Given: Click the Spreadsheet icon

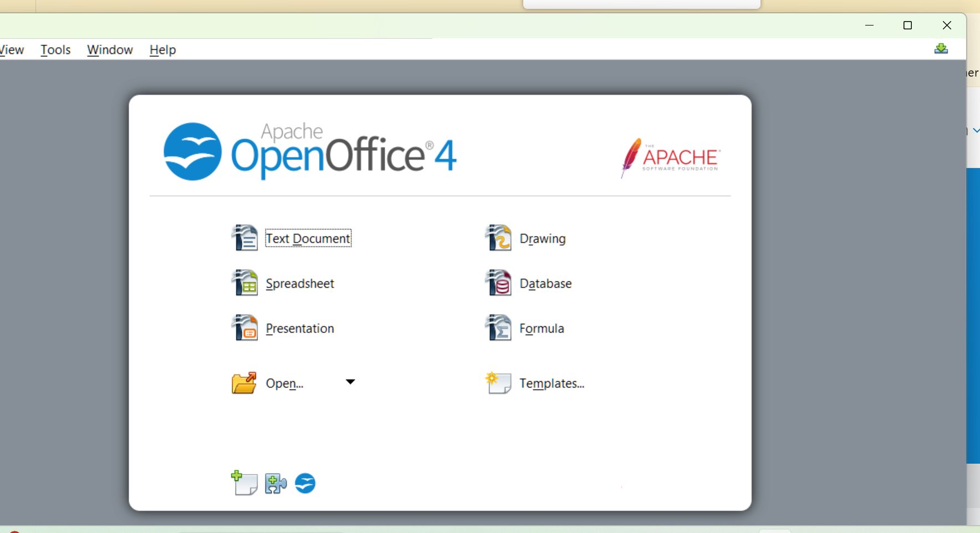Looking at the screenshot, I should 244,283.
